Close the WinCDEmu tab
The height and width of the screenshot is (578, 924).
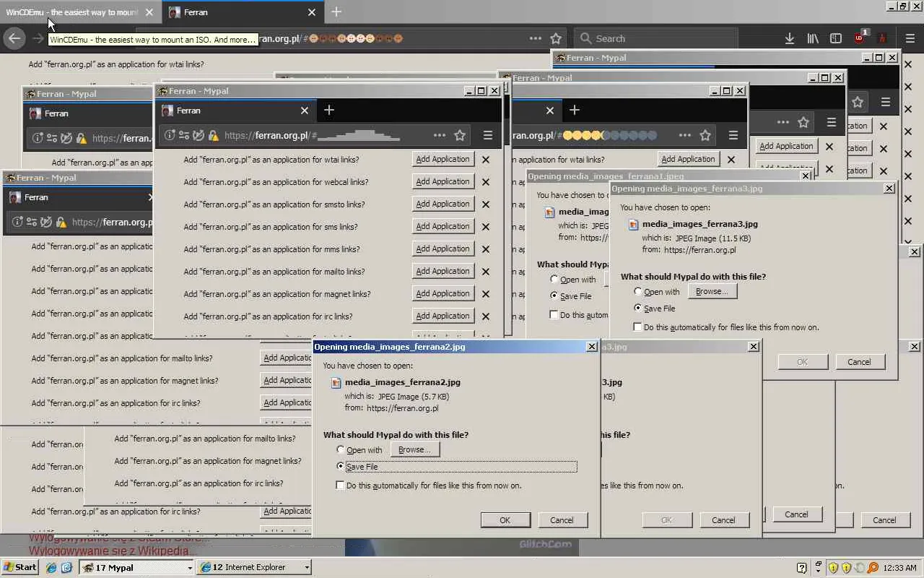149,12
